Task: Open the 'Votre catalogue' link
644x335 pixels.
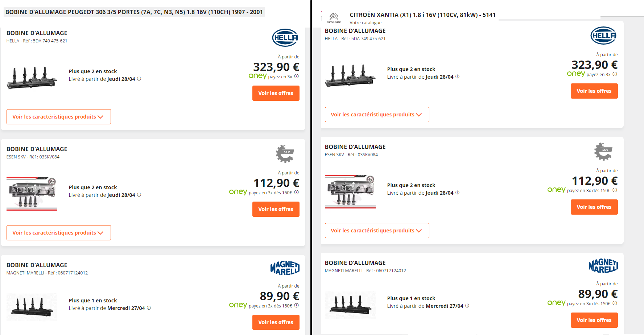Action: 366,22
